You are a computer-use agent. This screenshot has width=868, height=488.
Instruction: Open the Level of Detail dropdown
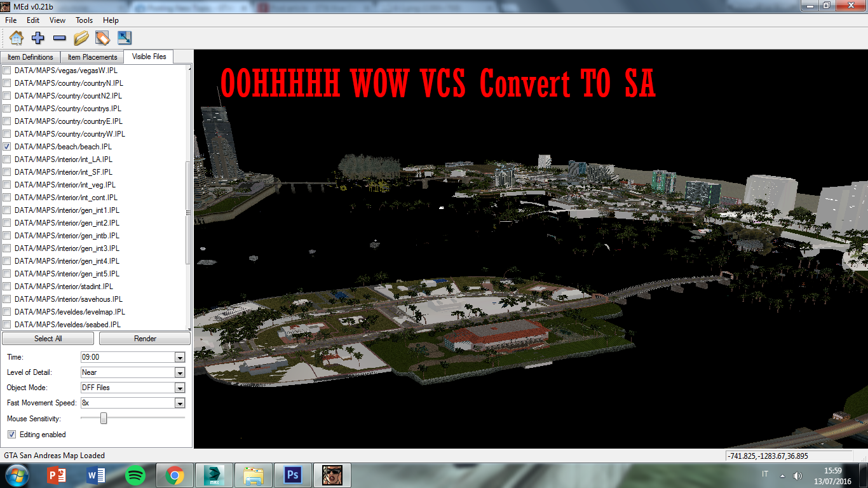(180, 372)
